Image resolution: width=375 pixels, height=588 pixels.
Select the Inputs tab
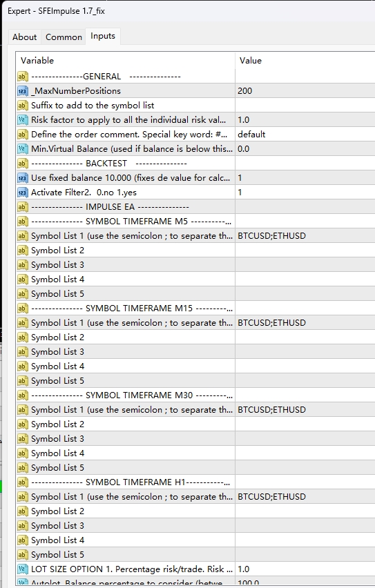pos(103,36)
